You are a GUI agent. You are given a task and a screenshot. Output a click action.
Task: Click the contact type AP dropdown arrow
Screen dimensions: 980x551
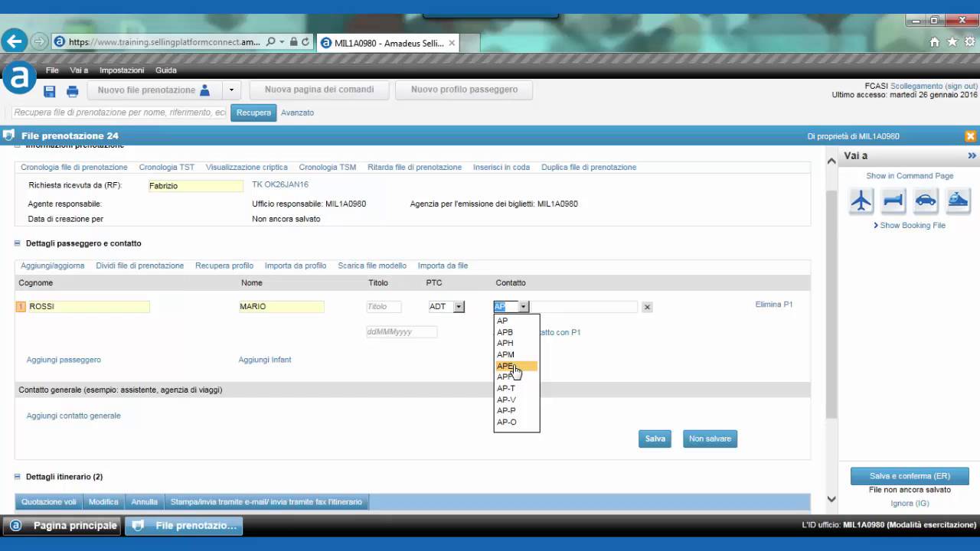pos(524,307)
